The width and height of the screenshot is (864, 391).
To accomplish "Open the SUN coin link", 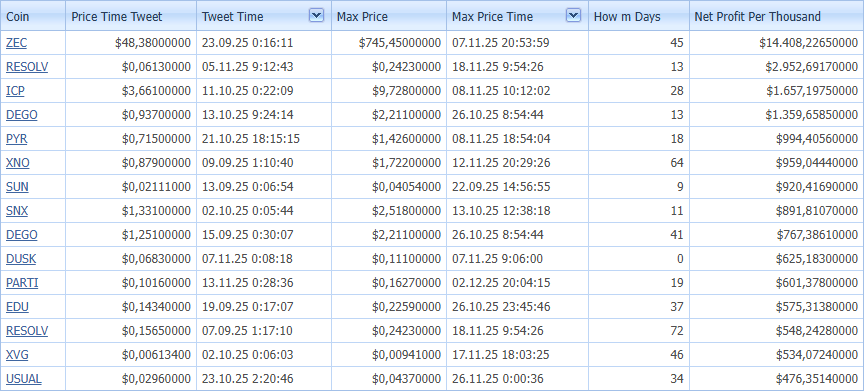I will click(x=17, y=187).
